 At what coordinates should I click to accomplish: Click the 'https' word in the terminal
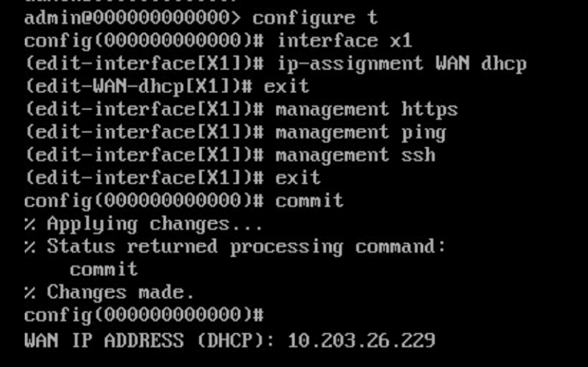(429, 110)
